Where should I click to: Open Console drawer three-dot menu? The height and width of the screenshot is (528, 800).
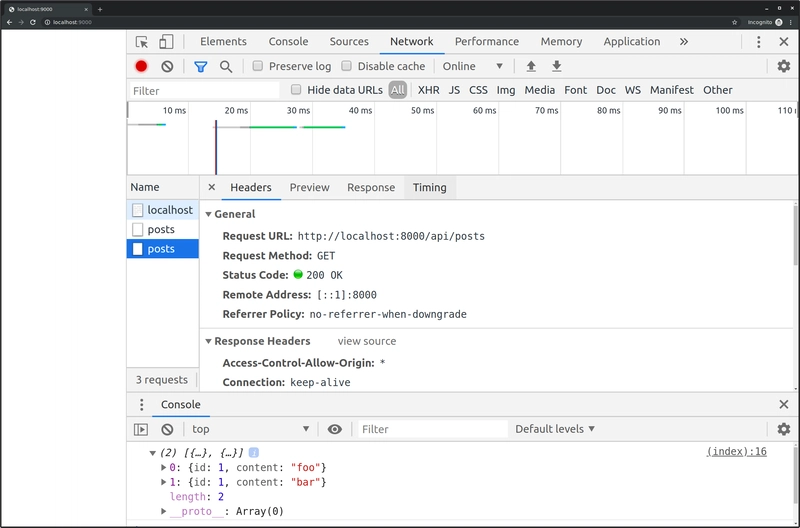(x=141, y=405)
